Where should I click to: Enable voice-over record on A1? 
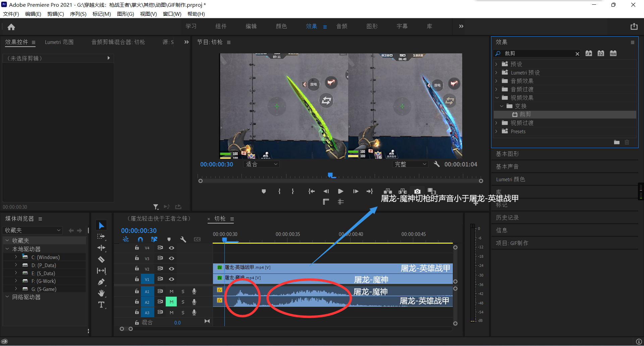click(x=194, y=292)
